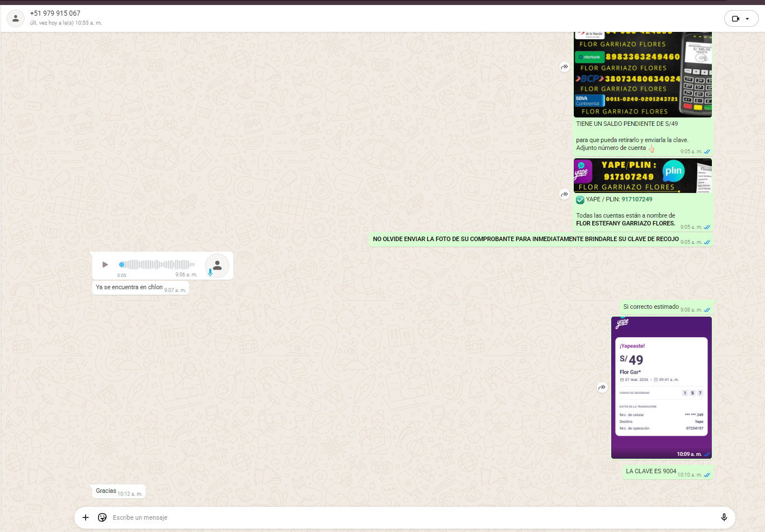This screenshot has width=765, height=532.
Task: Play the 0:05 voice message
Action: 105,265
